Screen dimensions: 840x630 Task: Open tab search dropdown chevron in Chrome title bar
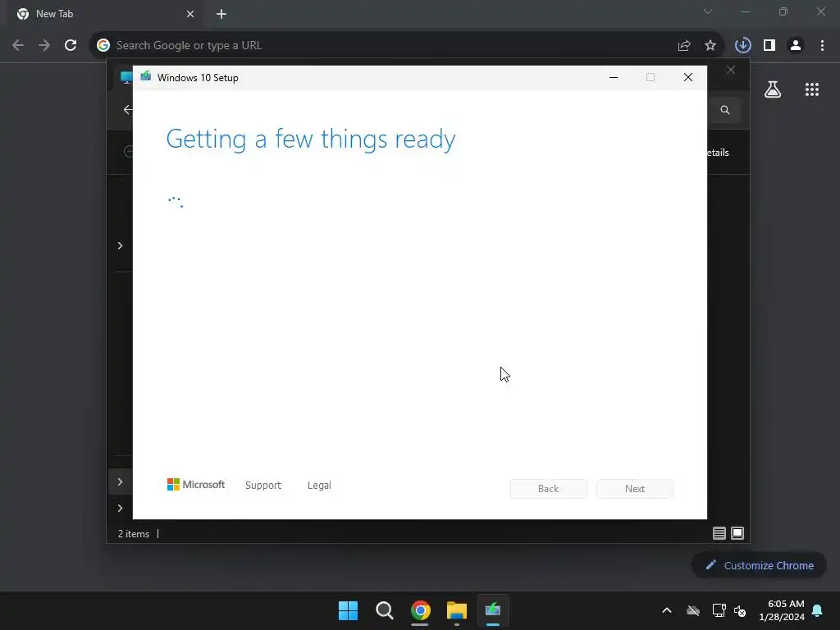tap(708, 11)
